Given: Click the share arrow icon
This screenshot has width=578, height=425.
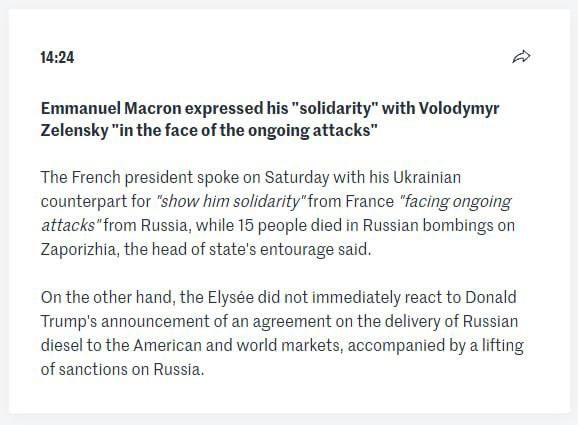Looking at the screenshot, I should pyautogui.click(x=521, y=57).
